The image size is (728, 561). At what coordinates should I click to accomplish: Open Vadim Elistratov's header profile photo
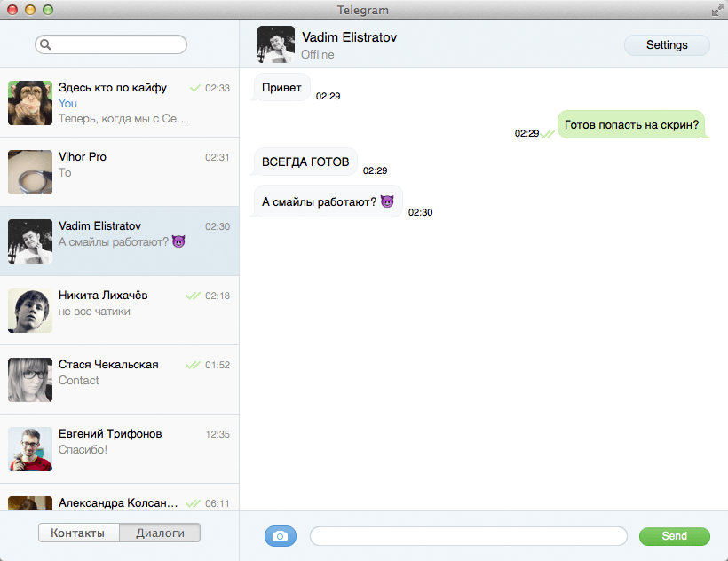click(x=276, y=44)
